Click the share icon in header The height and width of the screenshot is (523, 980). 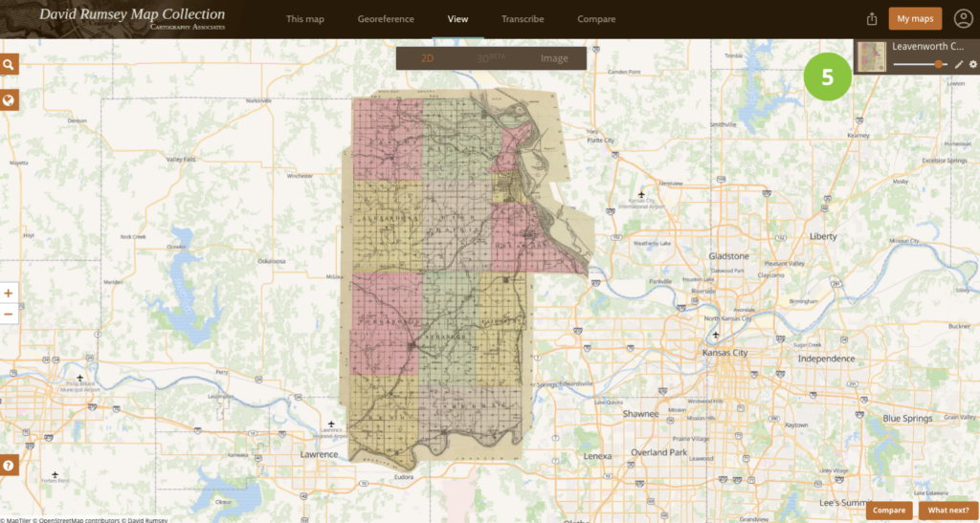(x=872, y=19)
